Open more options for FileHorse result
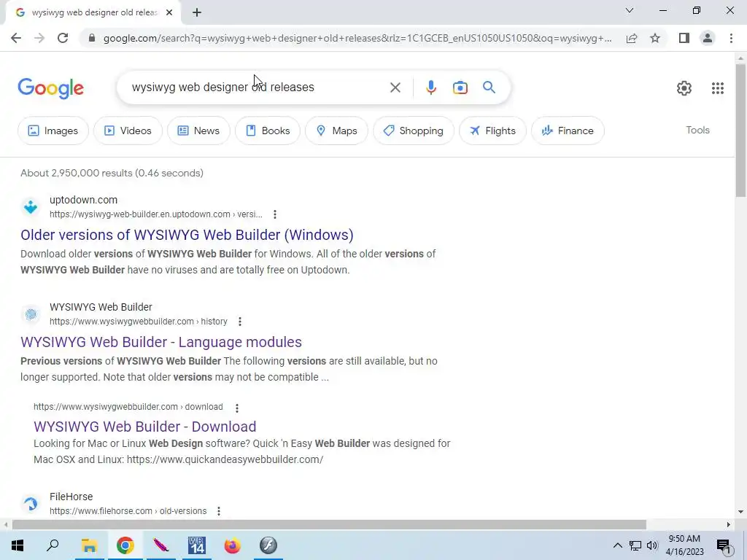This screenshot has width=747, height=560. pyautogui.click(x=219, y=511)
